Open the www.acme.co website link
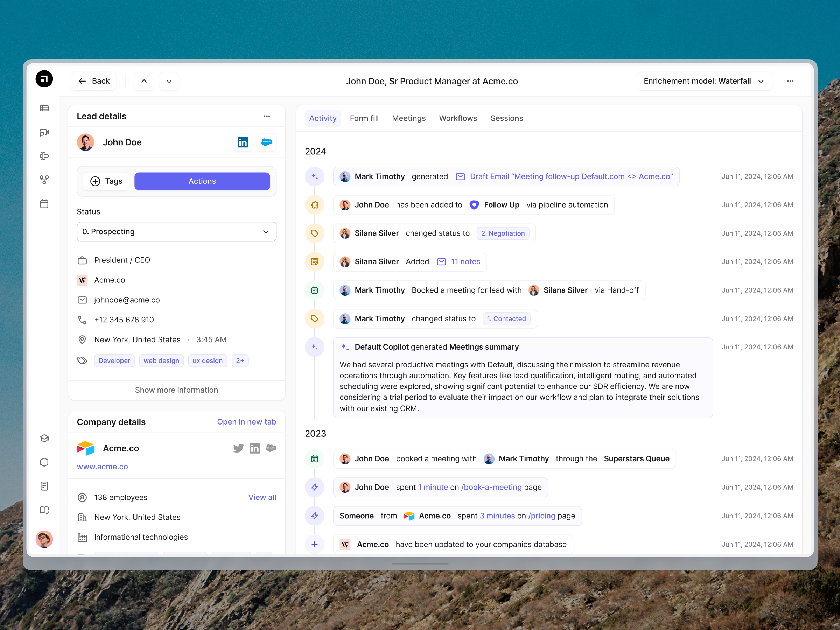Viewport: 840px width, 630px height. click(x=102, y=467)
